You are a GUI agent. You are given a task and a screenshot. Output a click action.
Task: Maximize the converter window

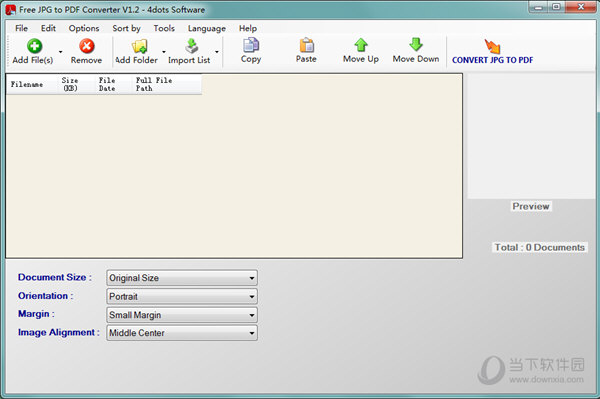click(x=556, y=7)
